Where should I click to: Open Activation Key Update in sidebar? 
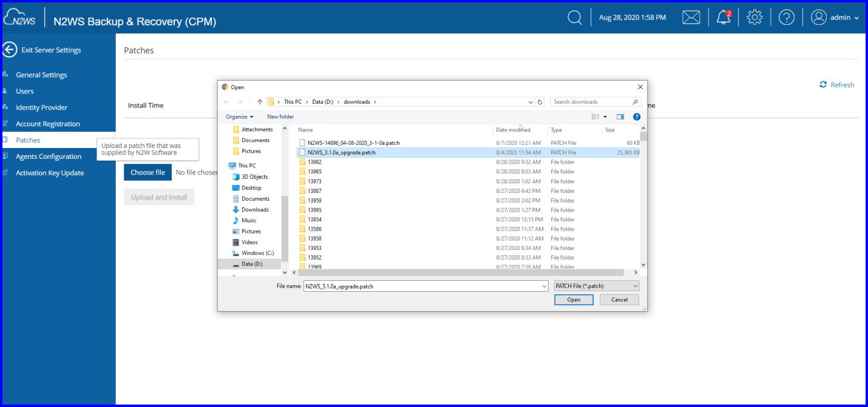pos(50,173)
